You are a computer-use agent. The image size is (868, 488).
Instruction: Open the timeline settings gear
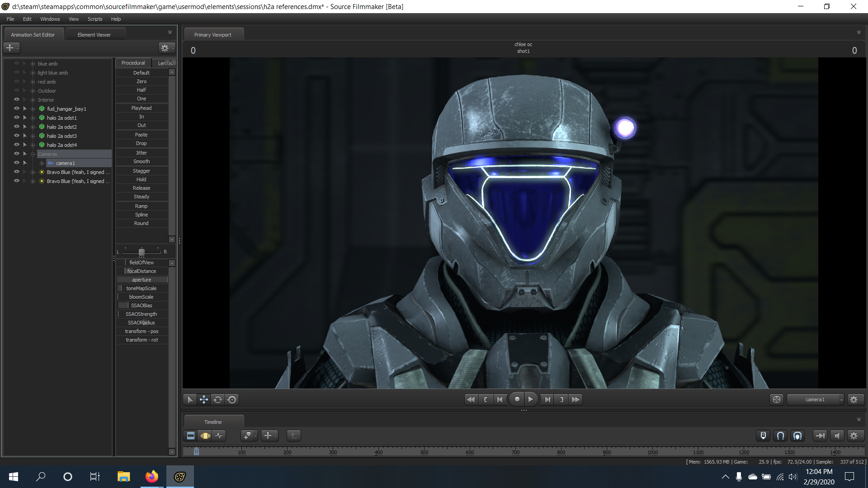pos(854,436)
